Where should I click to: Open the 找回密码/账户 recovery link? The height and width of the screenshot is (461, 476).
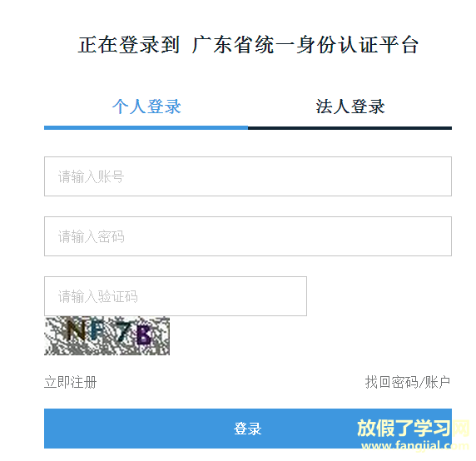click(x=408, y=382)
